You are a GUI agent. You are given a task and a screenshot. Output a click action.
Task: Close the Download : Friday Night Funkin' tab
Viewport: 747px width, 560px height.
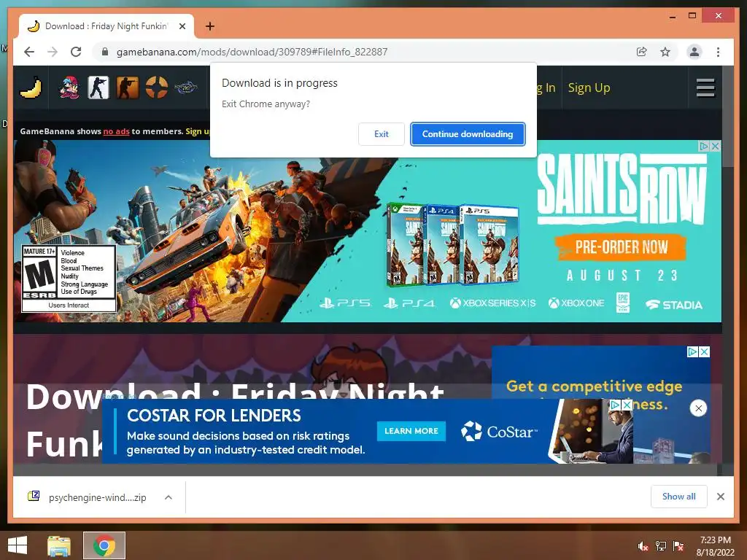click(182, 26)
